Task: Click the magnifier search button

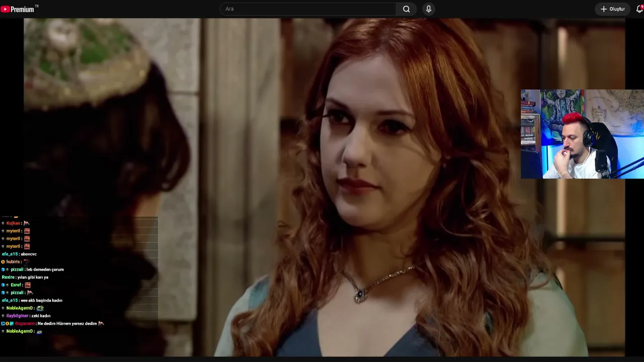Action: [407, 9]
